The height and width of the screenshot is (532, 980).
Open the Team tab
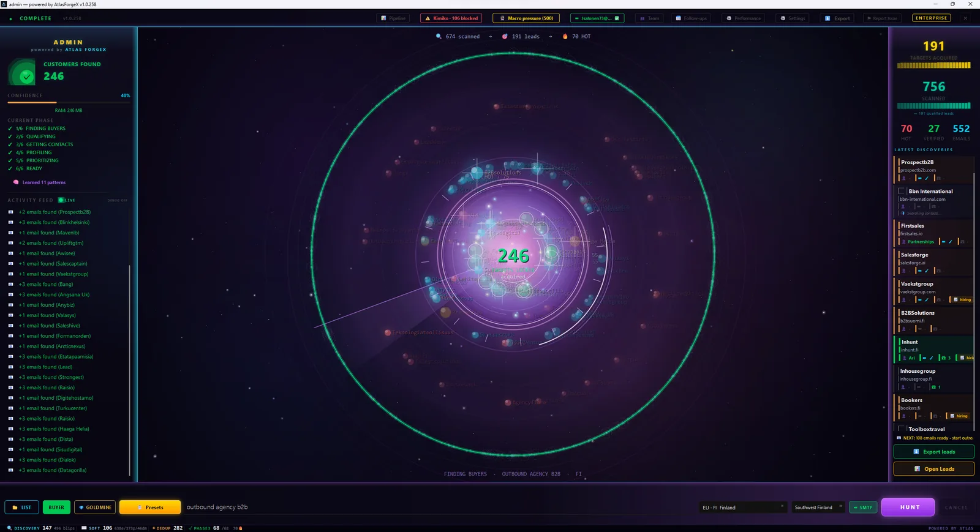click(x=649, y=18)
